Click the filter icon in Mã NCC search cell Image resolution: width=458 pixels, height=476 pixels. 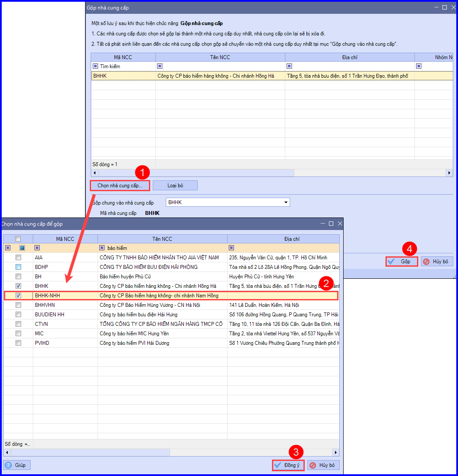[x=95, y=66]
